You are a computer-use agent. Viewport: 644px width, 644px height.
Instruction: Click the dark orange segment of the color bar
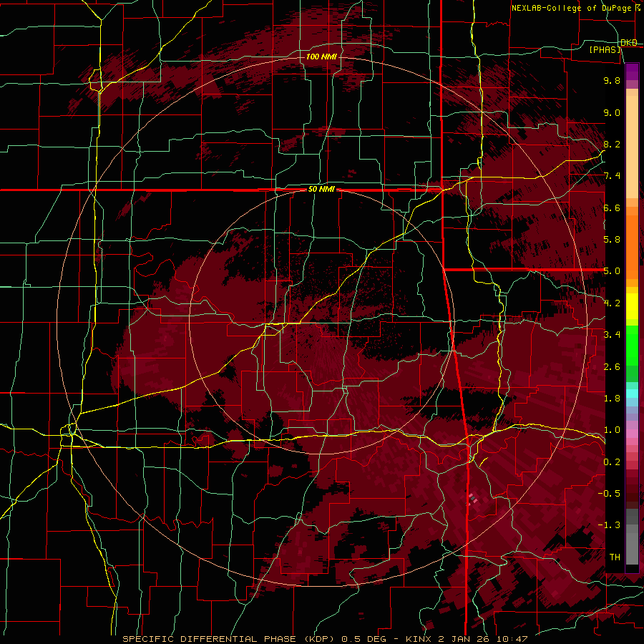point(632,248)
